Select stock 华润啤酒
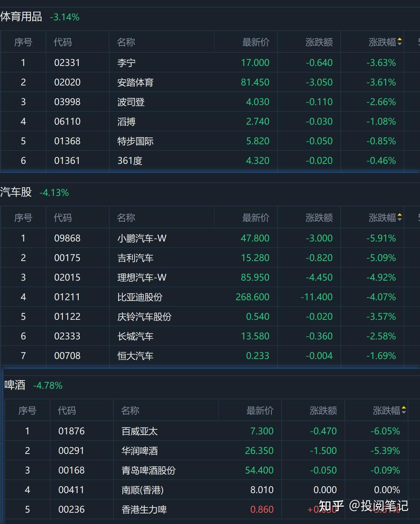 (139, 451)
